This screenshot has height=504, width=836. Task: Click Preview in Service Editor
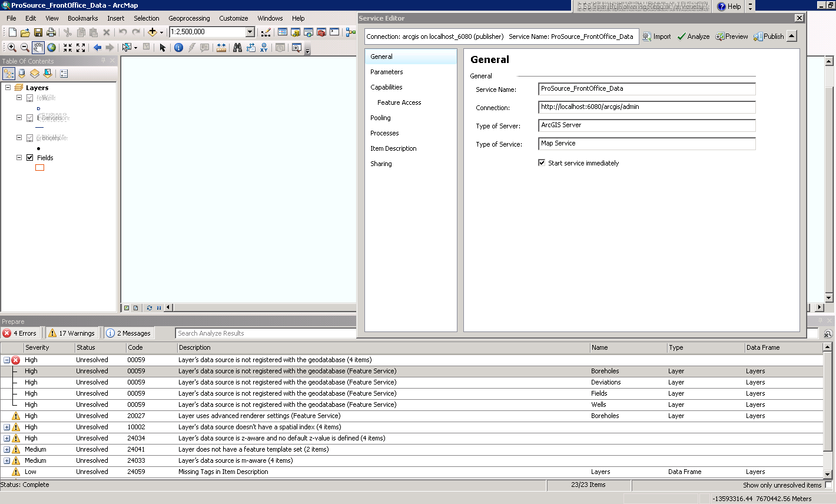[x=732, y=37]
